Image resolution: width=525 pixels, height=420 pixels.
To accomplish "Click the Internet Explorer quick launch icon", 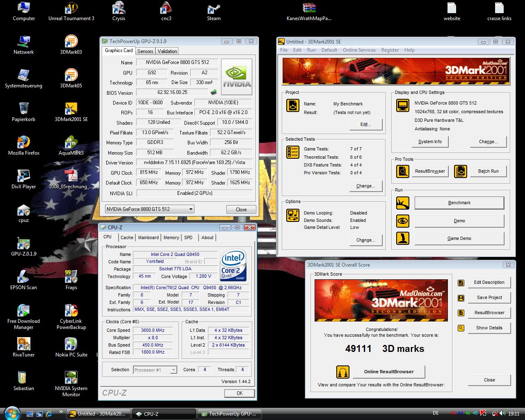I will tap(48, 414).
